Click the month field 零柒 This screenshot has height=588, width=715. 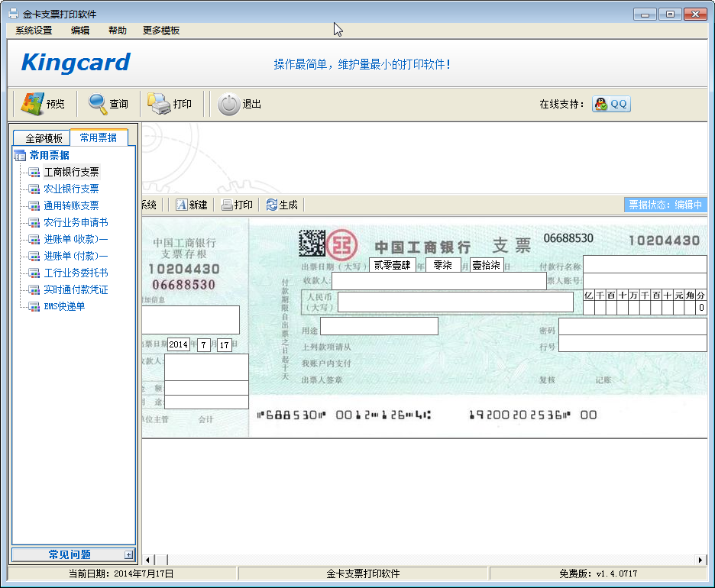[443, 265]
